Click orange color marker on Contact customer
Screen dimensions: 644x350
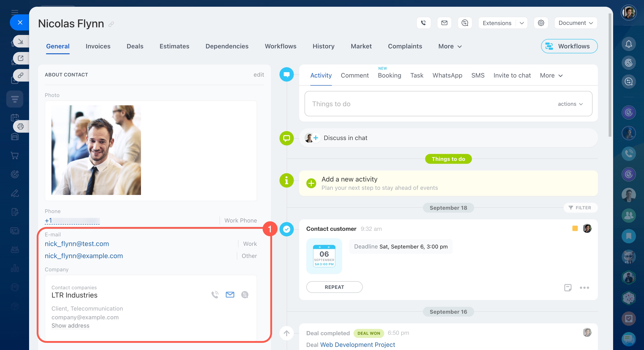tap(575, 228)
